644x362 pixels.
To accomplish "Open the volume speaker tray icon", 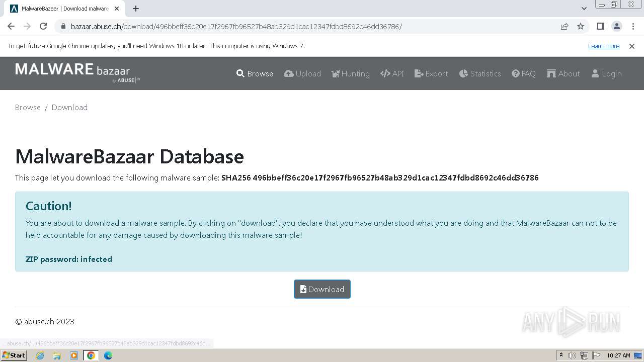I will (572, 355).
